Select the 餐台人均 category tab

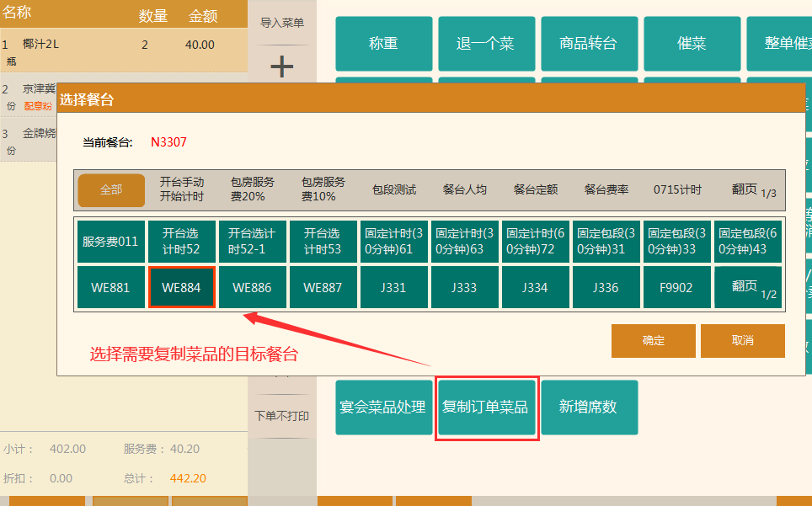[x=465, y=190]
